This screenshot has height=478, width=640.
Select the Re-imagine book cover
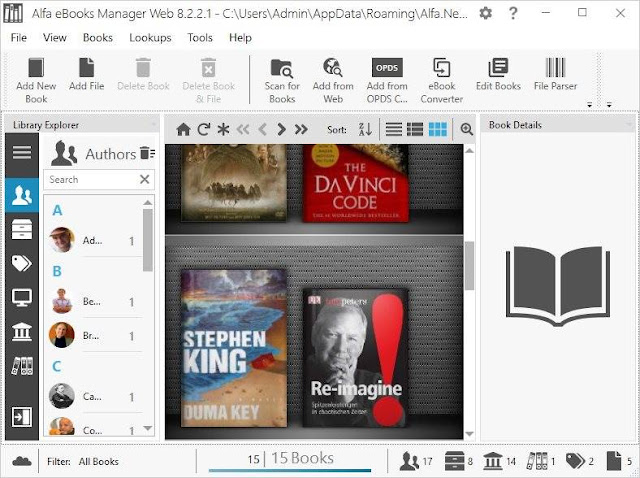click(x=355, y=358)
